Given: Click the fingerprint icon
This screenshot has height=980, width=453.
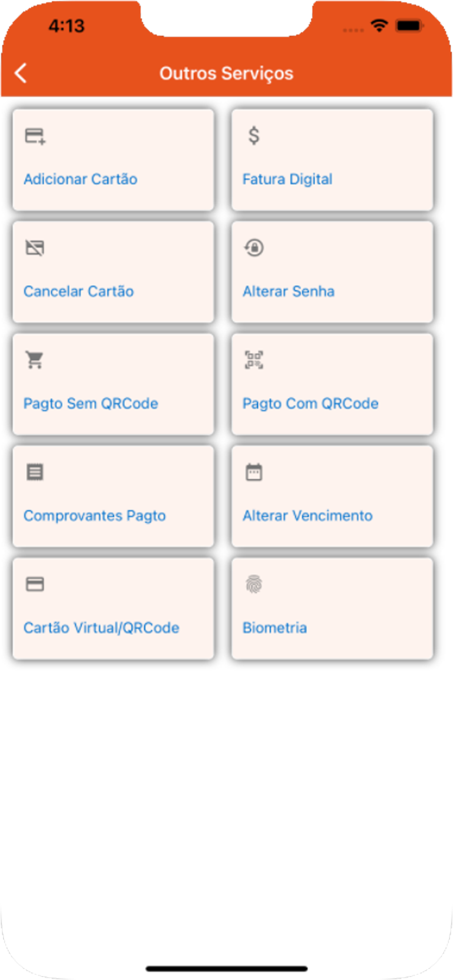Looking at the screenshot, I should coord(254,584).
